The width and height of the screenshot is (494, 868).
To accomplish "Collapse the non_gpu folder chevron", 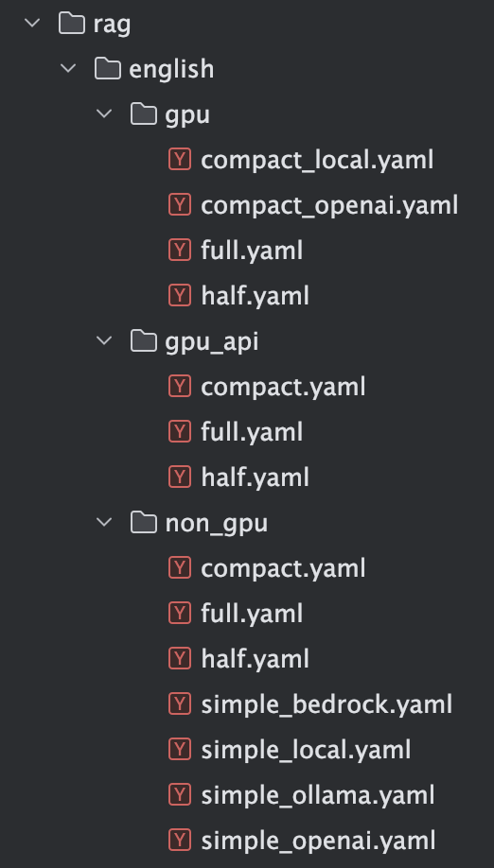I will click(104, 523).
